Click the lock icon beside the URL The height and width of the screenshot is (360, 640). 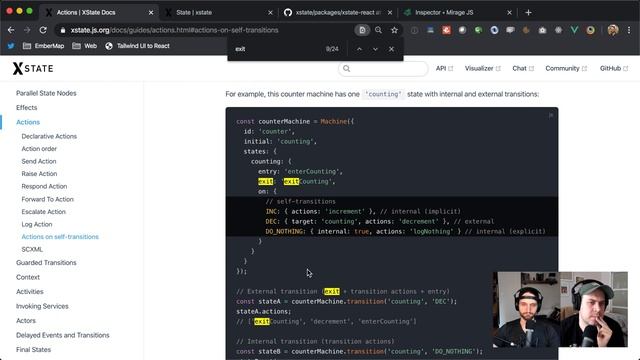pyautogui.click(x=62, y=30)
